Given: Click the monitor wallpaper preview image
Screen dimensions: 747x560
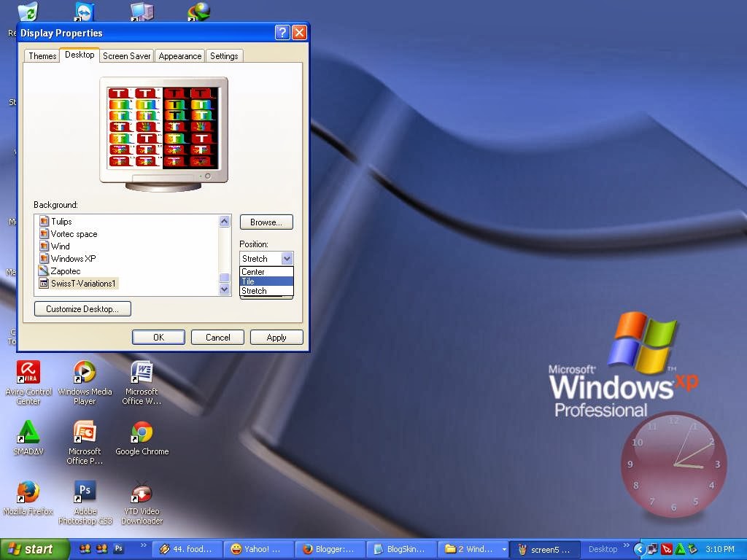Looking at the screenshot, I should (x=163, y=127).
